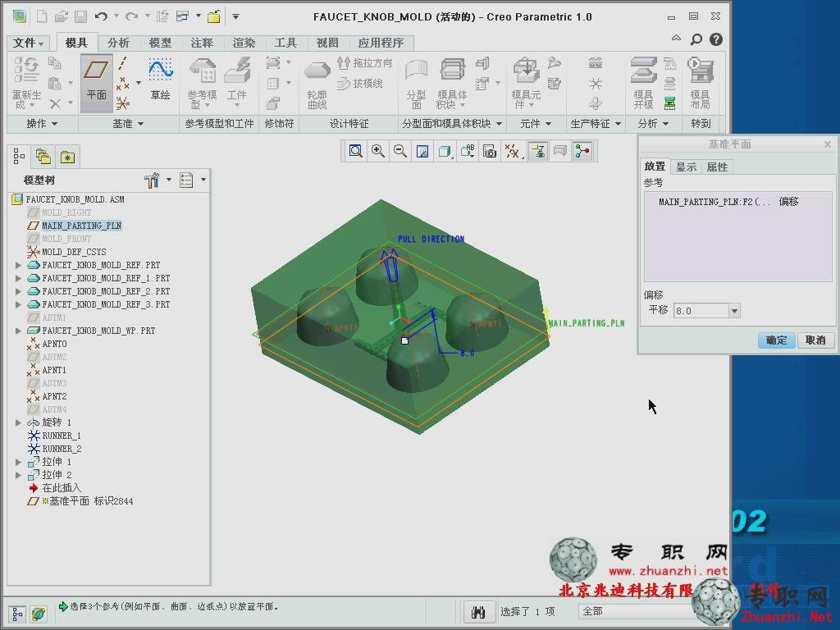Screen dimensions: 840x630
Task: Open the 应用程序 ribbon tab
Action: click(381, 43)
